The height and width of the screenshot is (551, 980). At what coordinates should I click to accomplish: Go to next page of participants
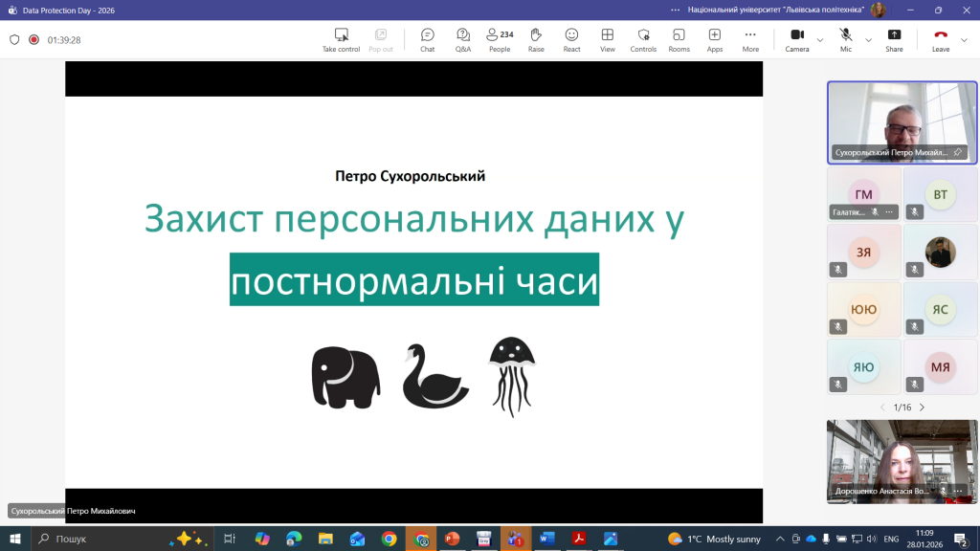[922, 408]
